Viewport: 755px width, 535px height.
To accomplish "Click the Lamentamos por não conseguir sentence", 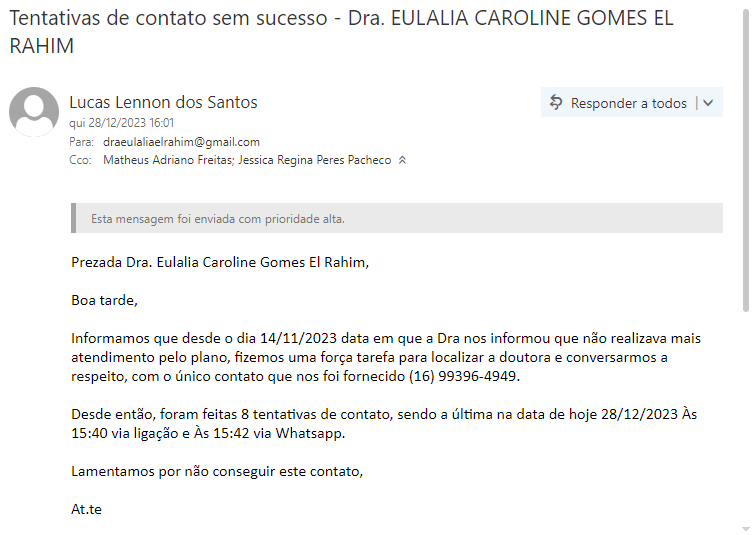I will (217, 471).
